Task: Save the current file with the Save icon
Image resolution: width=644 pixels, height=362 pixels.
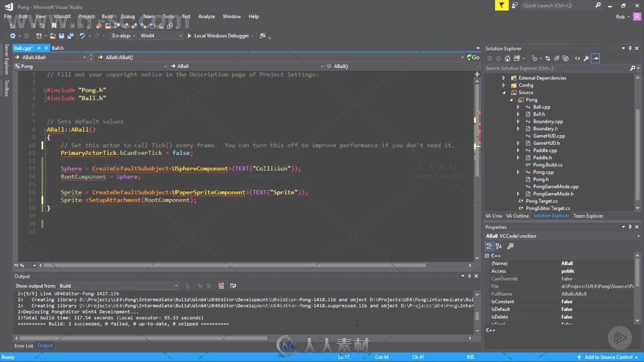Action: point(61,36)
